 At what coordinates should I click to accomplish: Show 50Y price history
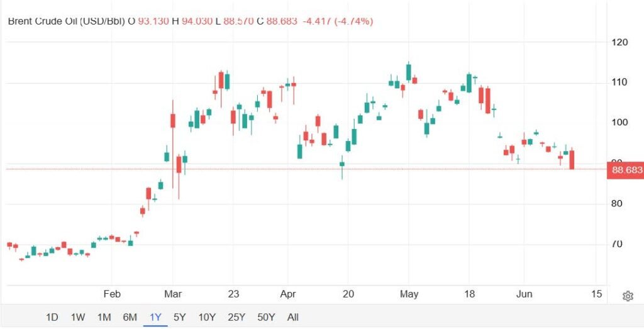pos(266,317)
